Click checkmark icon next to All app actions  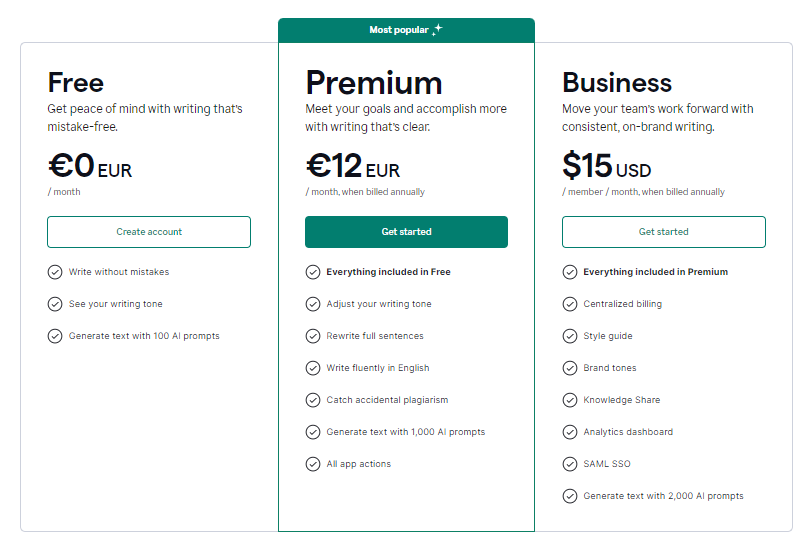313,464
